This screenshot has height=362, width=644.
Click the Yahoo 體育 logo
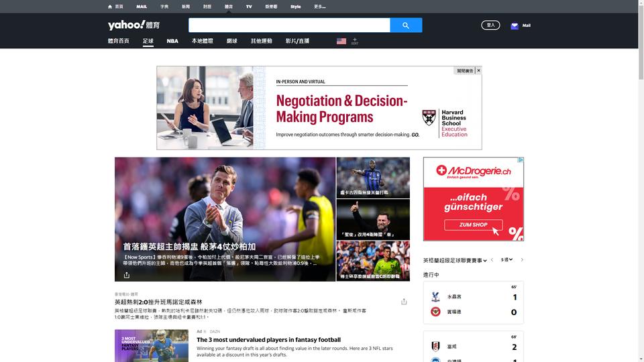coord(133,25)
